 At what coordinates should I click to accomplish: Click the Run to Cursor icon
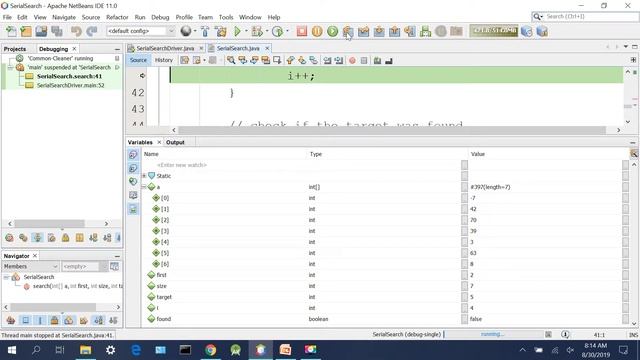click(410, 31)
